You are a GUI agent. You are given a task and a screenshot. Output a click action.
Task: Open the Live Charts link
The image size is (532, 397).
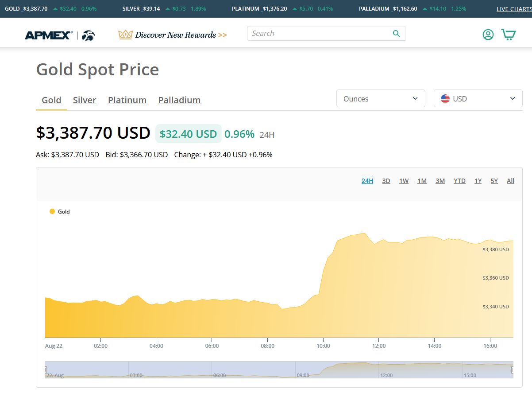coord(513,9)
